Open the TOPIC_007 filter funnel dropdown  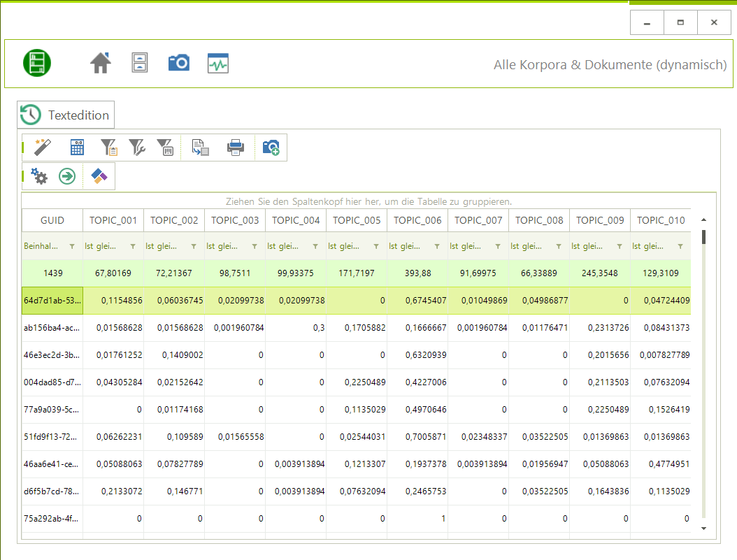tap(498, 246)
